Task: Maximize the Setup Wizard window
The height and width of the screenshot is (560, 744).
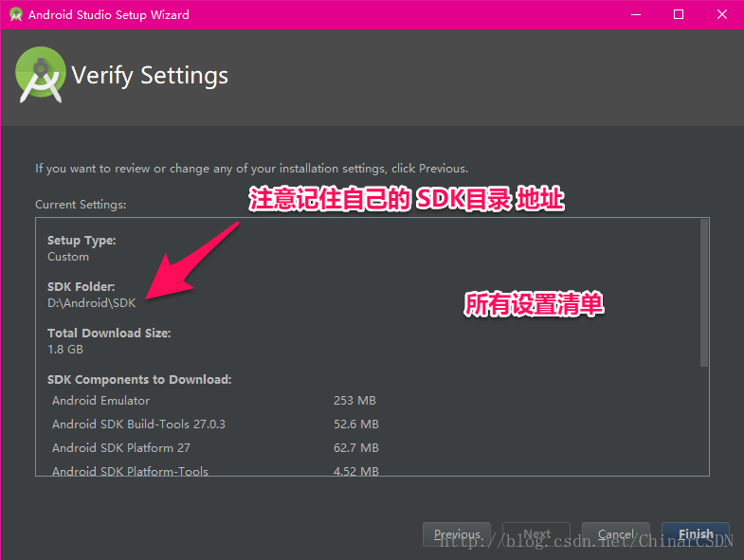Action: pyautogui.click(x=679, y=15)
